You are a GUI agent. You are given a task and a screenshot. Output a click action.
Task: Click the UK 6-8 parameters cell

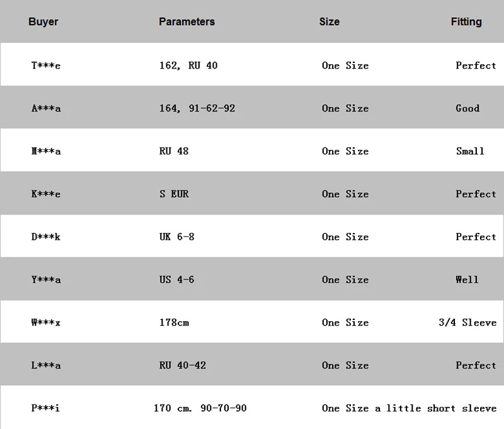pos(177,237)
